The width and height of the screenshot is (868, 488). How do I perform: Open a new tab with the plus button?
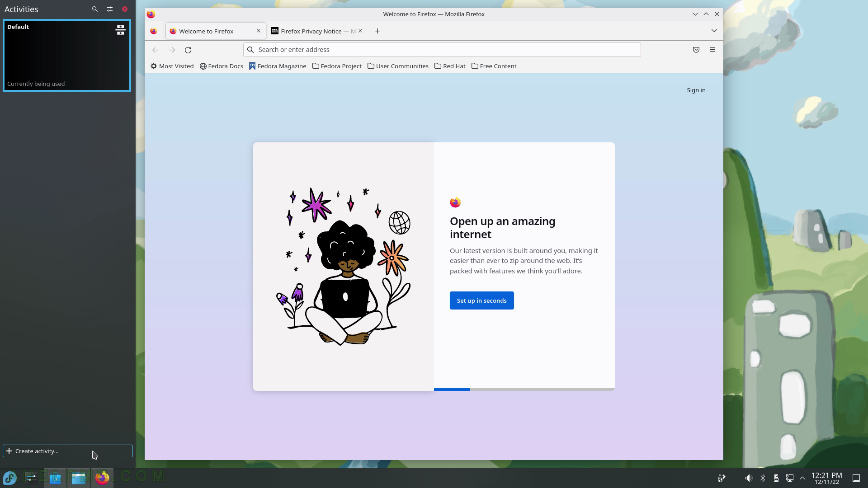pos(377,31)
